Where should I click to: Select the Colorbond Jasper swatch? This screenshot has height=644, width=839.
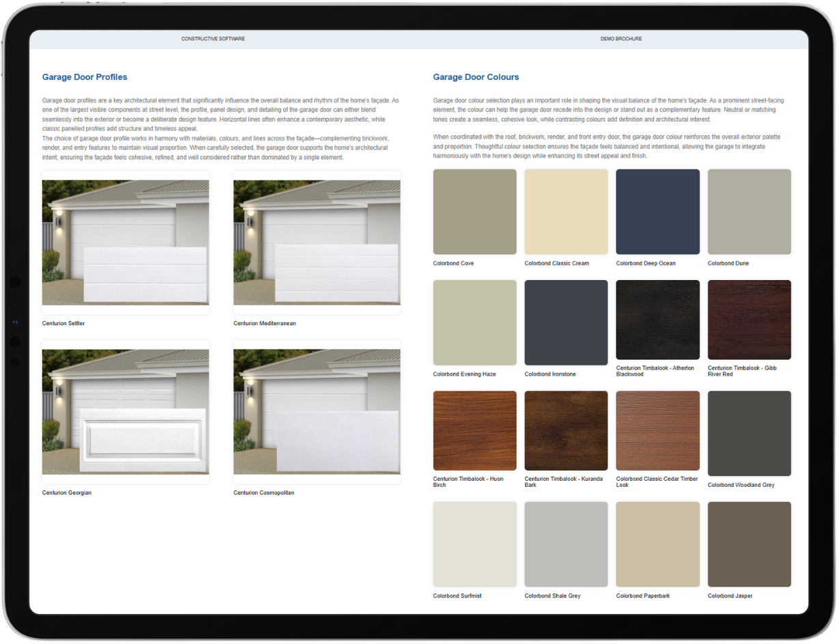pos(749,544)
